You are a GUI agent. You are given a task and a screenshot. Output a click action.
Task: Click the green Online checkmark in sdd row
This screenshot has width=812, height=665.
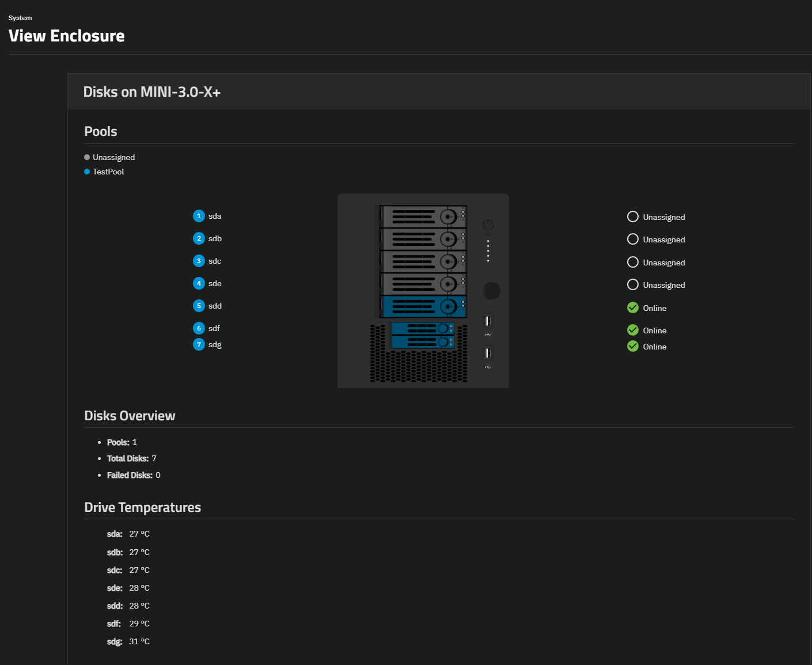pos(632,307)
